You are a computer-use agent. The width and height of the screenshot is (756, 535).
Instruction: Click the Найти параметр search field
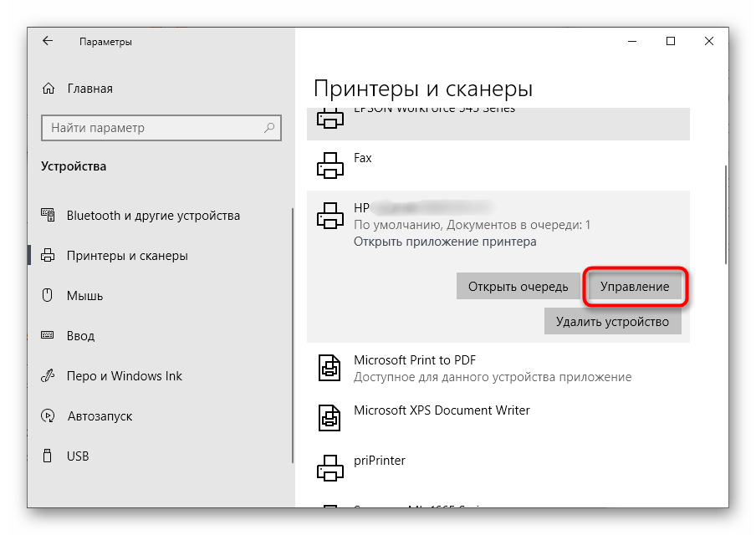(x=161, y=128)
